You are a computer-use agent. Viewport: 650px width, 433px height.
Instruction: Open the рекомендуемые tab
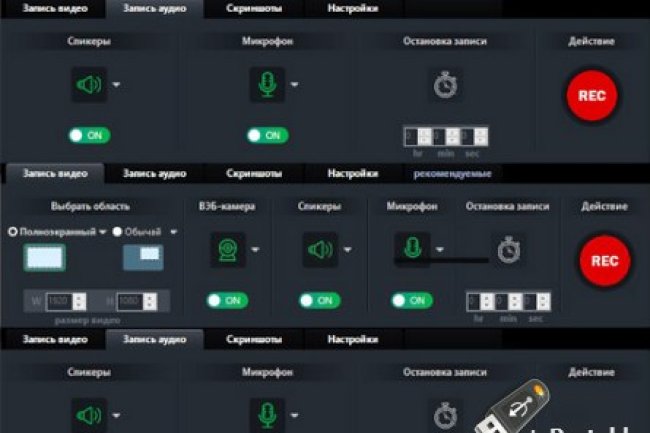point(452,173)
